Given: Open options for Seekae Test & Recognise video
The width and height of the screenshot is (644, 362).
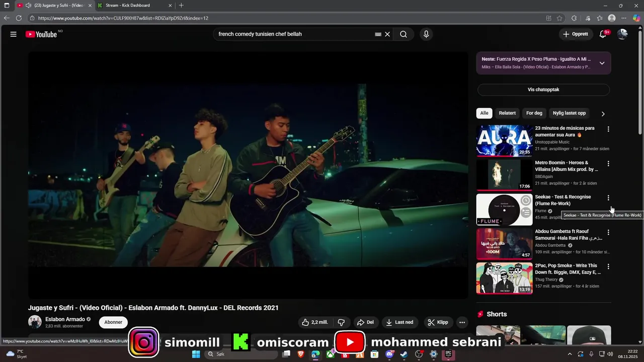Looking at the screenshot, I should click(608, 198).
